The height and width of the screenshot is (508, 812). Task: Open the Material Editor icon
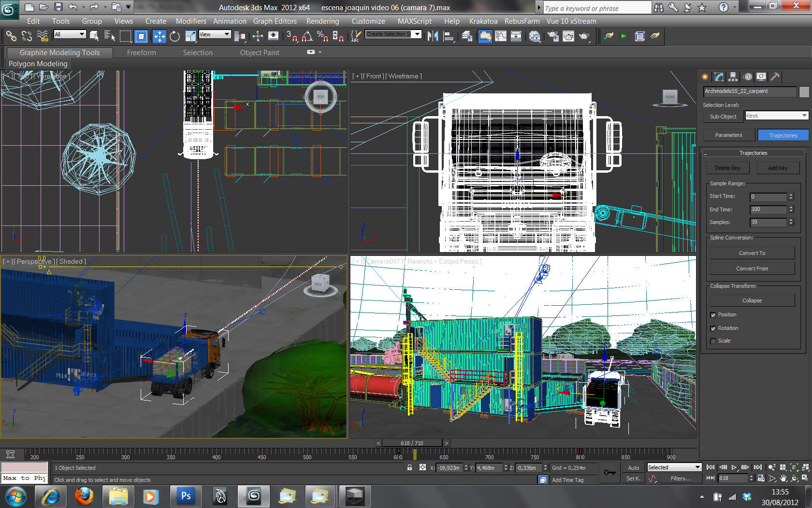(x=535, y=36)
